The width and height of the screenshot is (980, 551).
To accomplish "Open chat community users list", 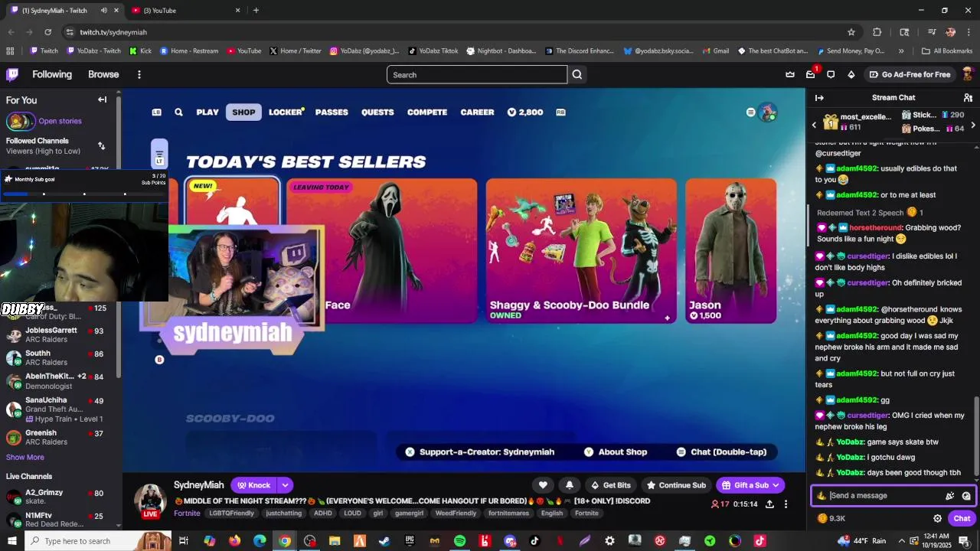I will pyautogui.click(x=968, y=98).
